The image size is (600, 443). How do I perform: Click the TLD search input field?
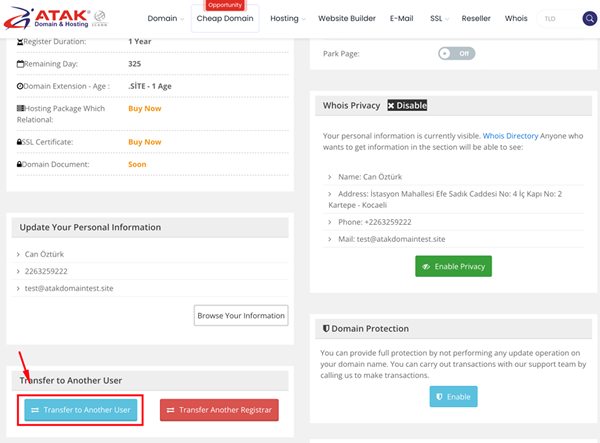point(559,18)
